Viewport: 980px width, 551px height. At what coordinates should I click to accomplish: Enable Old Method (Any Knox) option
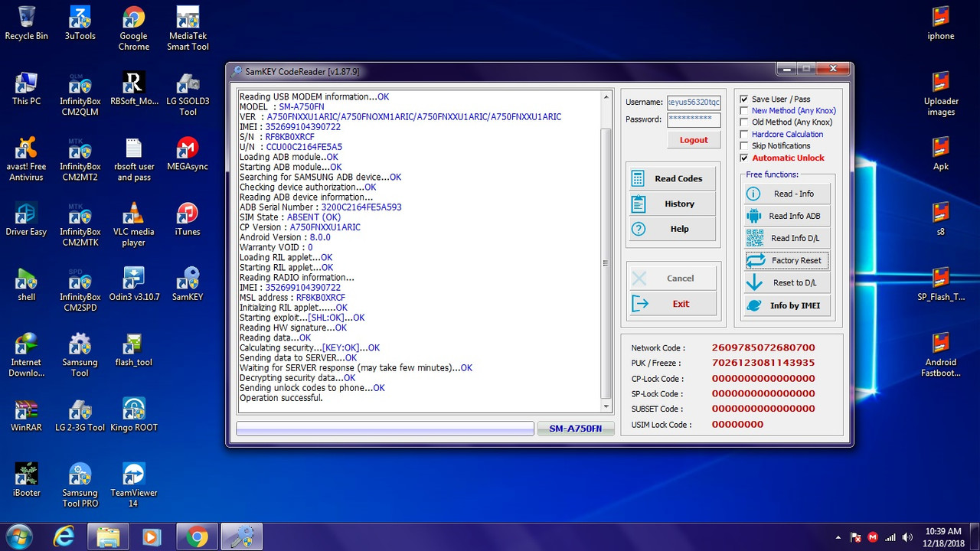click(744, 122)
